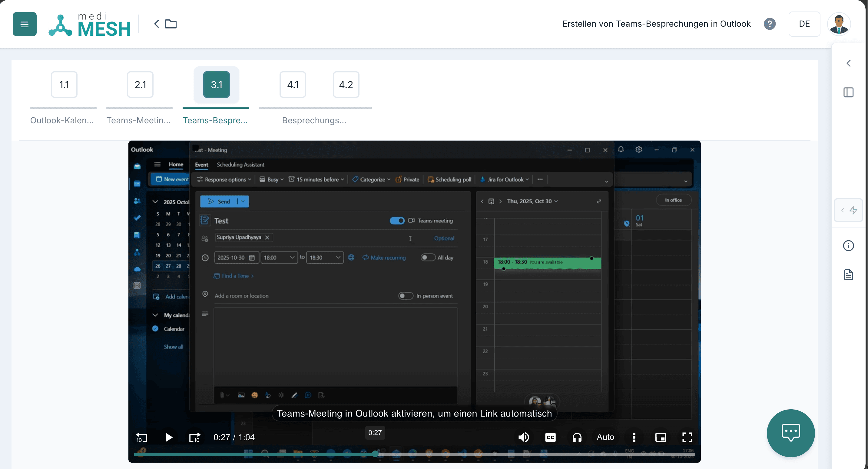Open the Auto video quality selector
The height and width of the screenshot is (469, 868).
[605, 437]
